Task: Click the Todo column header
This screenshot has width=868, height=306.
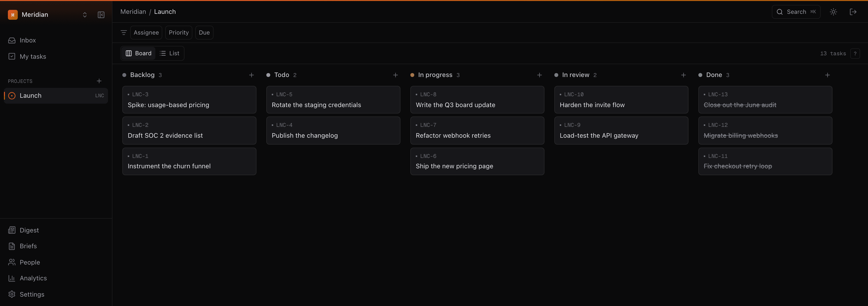Action: (x=282, y=75)
